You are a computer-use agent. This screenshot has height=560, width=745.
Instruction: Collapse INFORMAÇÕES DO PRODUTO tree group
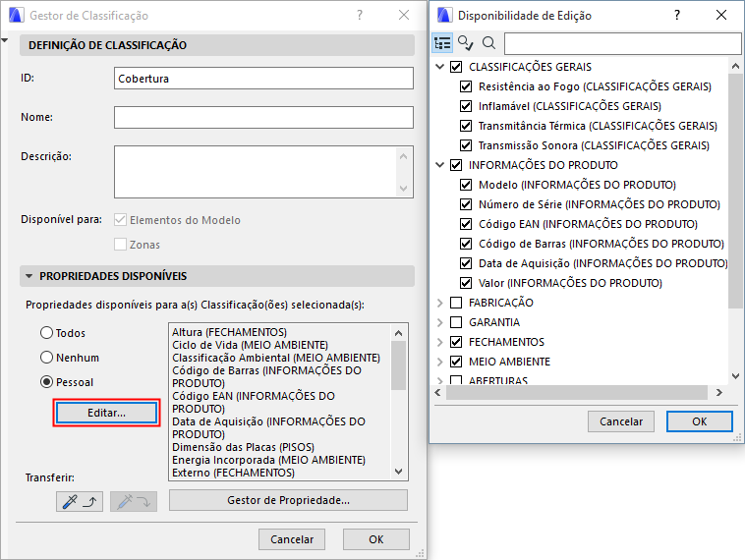pyautogui.click(x=440, y=165)
